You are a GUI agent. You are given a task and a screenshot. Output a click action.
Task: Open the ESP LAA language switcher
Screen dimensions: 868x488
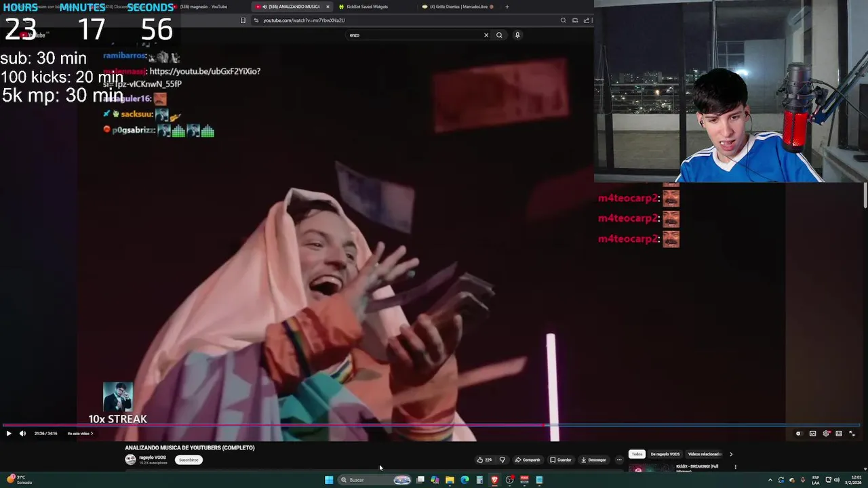point(816,480)
